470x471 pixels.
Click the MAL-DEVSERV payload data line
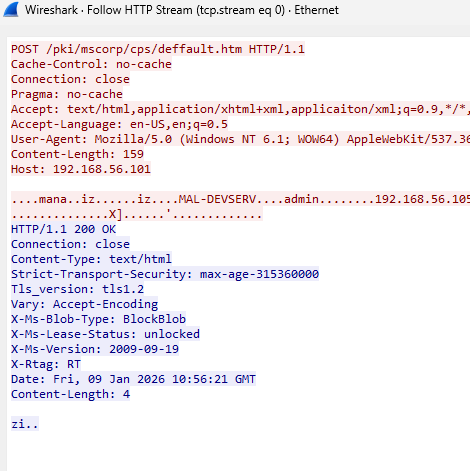tap(240, 199)
